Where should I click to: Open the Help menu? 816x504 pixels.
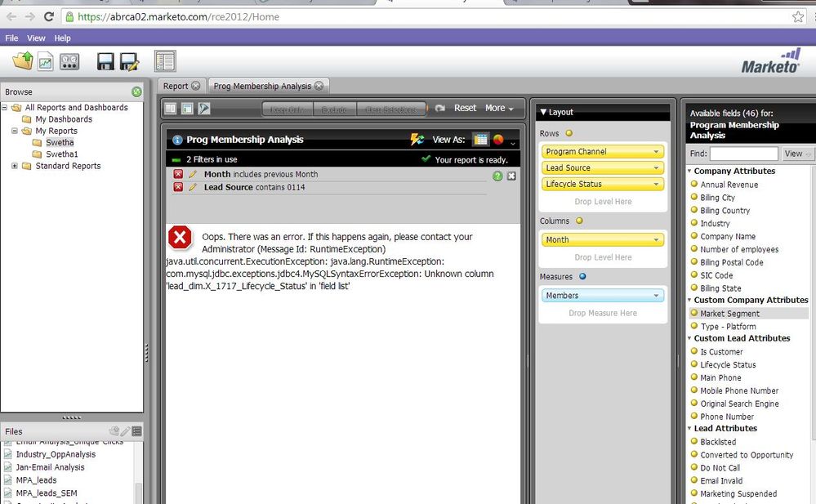pyautogui.click(x=62, y=38)
